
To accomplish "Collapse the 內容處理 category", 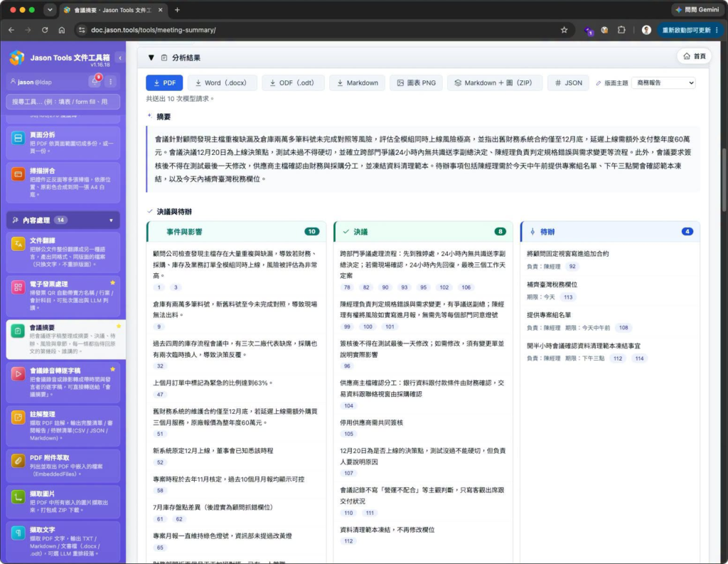I will (63, 220).
